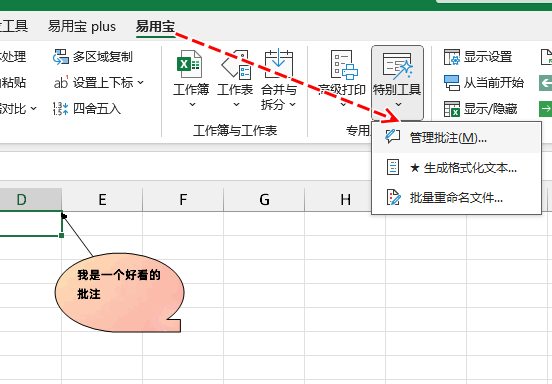This screenshot has width=552, height=384.
Task: Select the column F header
Action: (x=183, y=200)
